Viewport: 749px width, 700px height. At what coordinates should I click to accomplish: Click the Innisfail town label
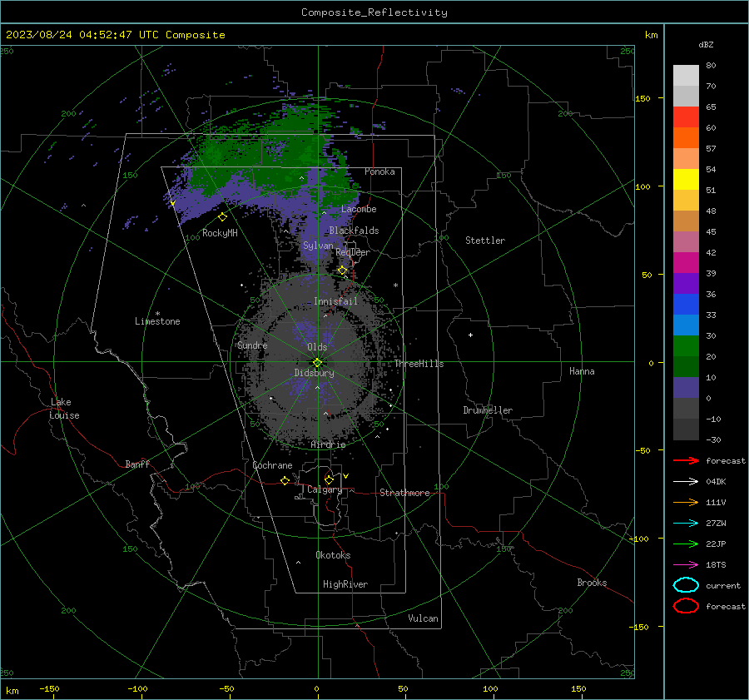335,301
